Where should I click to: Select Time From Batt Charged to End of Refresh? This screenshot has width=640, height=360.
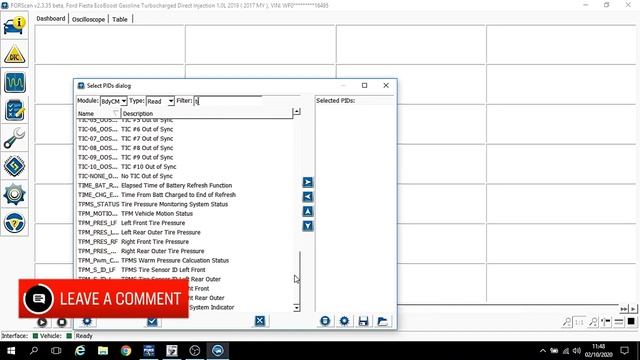click(184, 195)
